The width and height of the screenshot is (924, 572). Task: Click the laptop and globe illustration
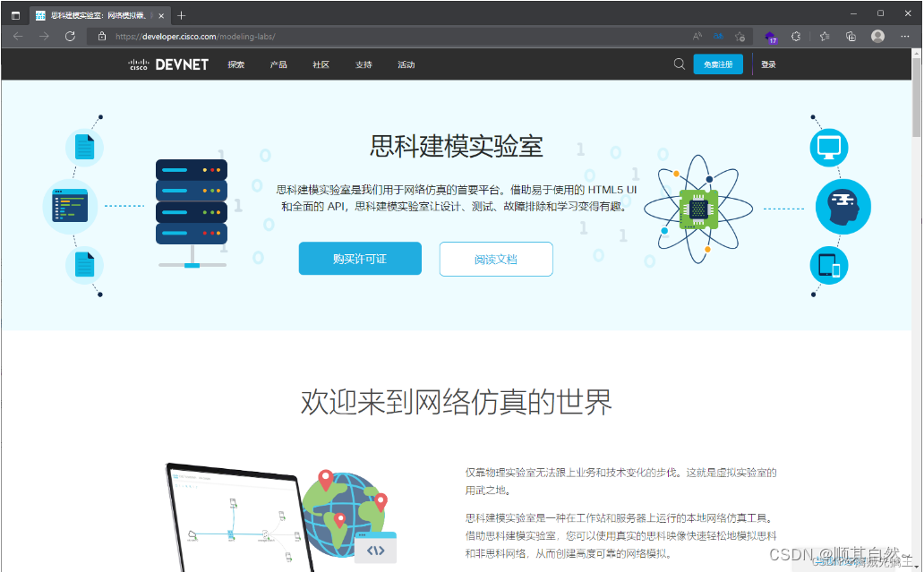282,517
